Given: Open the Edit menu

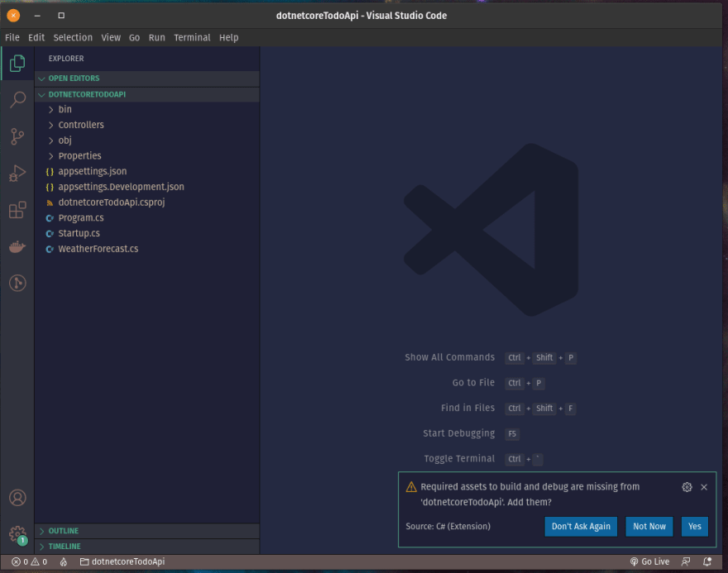Looking at the screenshot, I should [x=36, y=37].
